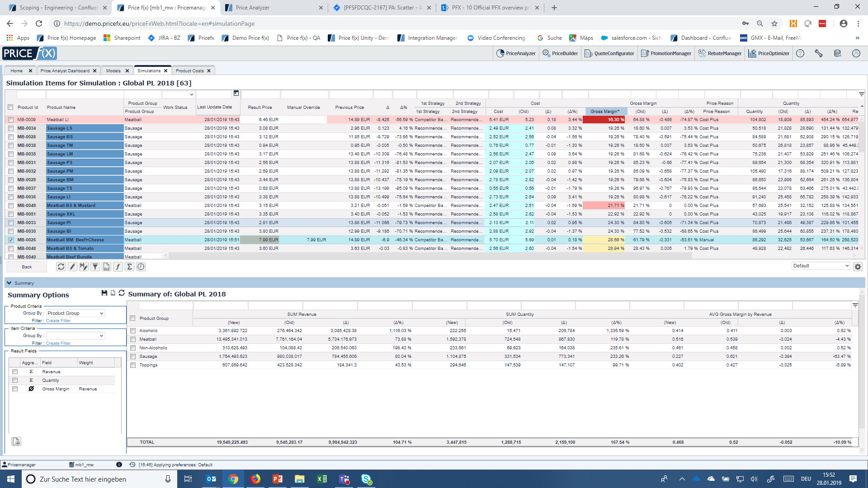Switch to Price Analyst Dashboard tab
Image resolution: width=868 pixels, height=488 pixels.
[x=65, y=70]
